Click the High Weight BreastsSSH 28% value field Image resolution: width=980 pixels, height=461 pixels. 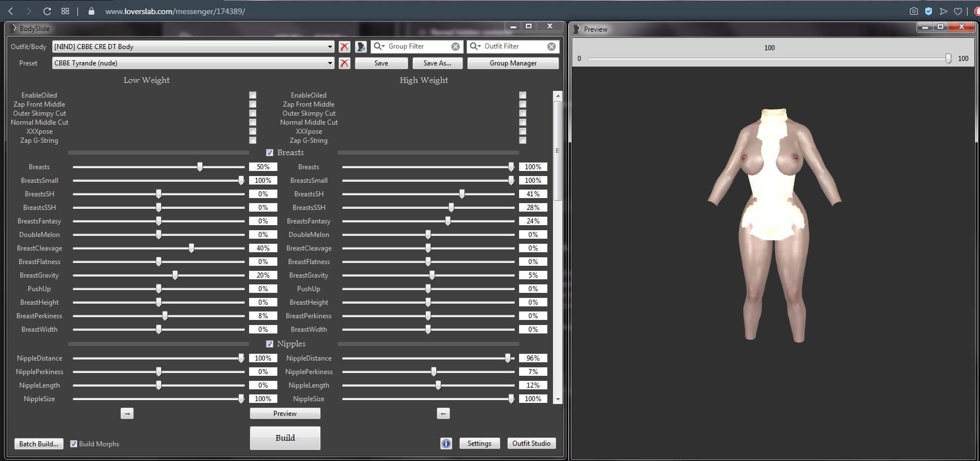[533, 208]
